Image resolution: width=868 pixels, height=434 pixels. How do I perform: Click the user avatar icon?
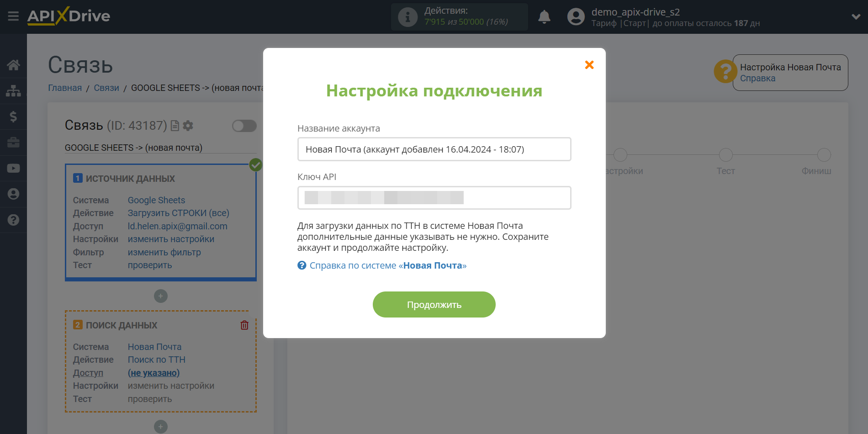(x=576, y=17)
